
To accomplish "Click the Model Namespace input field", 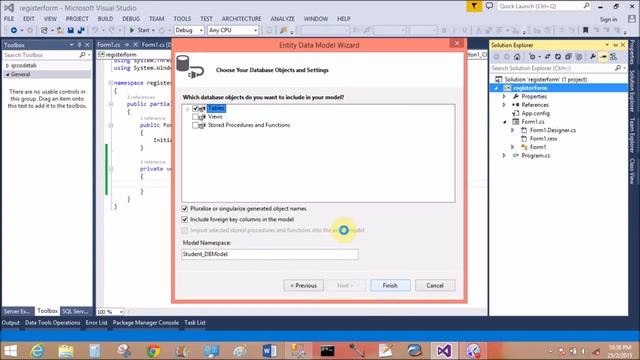I will [270, 254].
